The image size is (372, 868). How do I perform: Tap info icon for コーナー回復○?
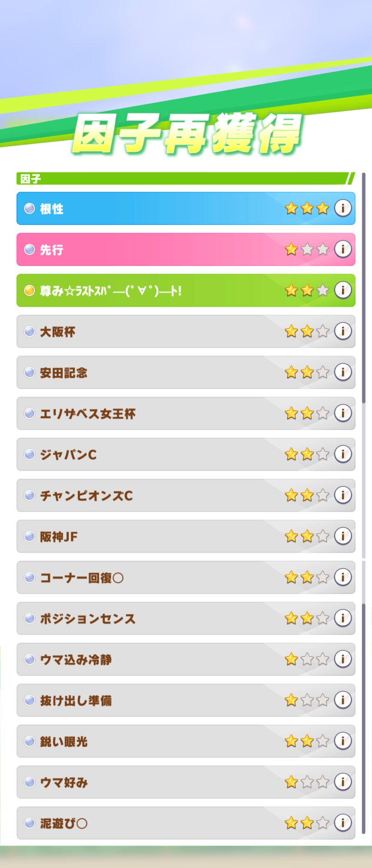342,577
